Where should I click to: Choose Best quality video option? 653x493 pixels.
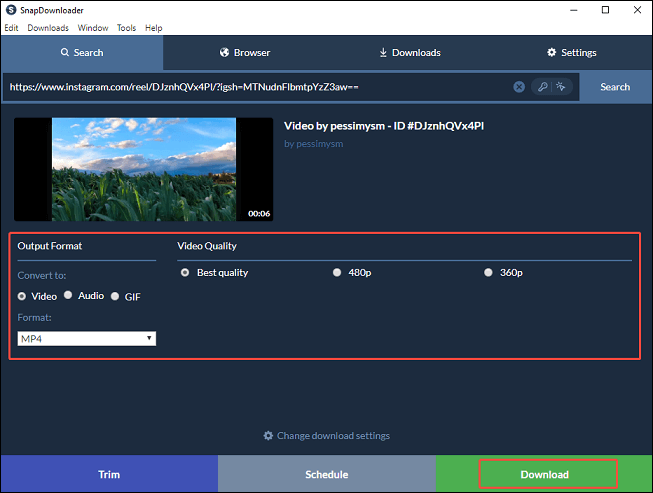point(185,272)
